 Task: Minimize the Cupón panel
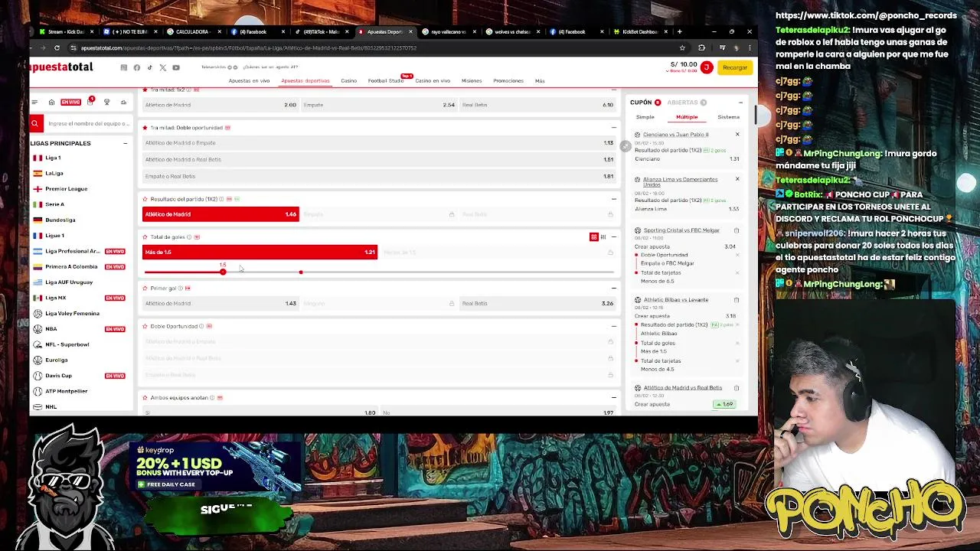tap(740, 103)
